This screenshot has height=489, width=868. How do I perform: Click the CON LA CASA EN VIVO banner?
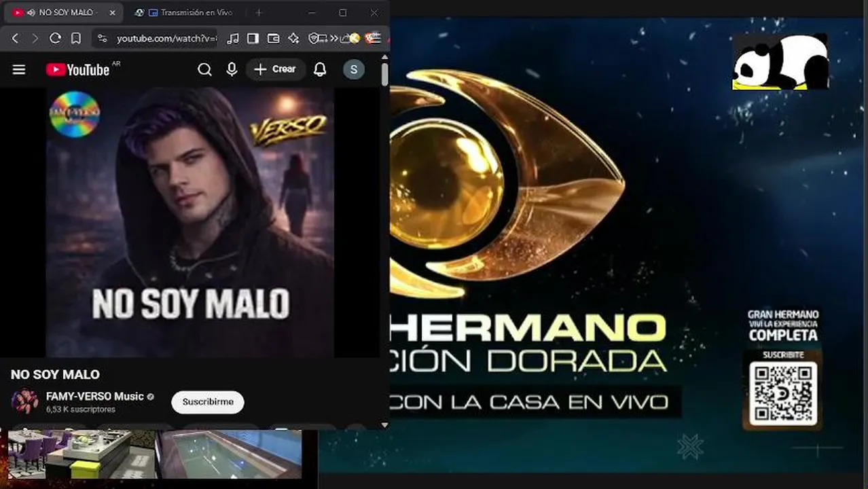tap(535, 401)
